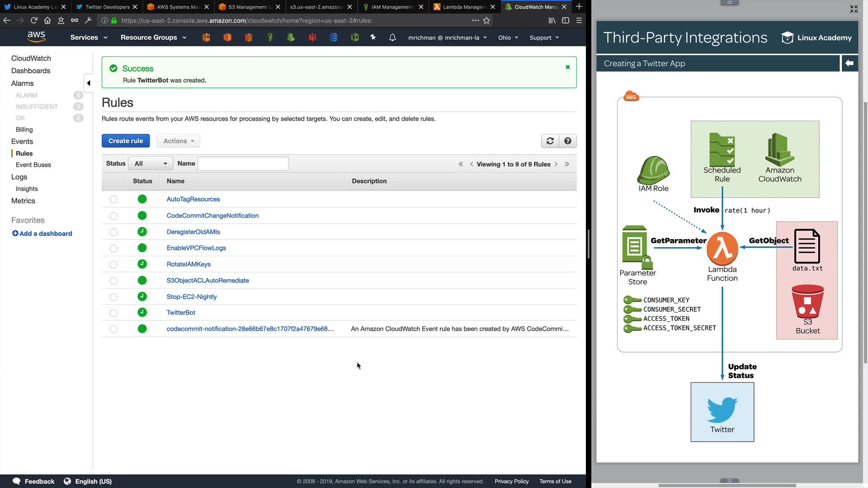Click the slide back arrow icon
Screen dimensions: 868x488
tap(849, 63)
